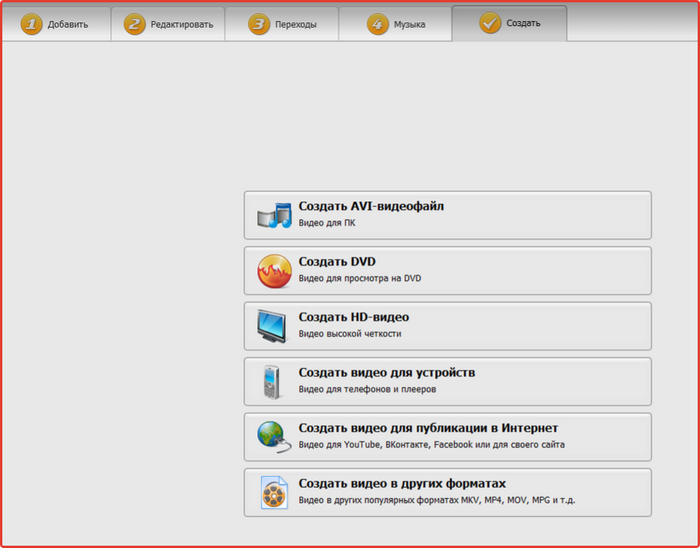Select Создать DVD option

448,271
